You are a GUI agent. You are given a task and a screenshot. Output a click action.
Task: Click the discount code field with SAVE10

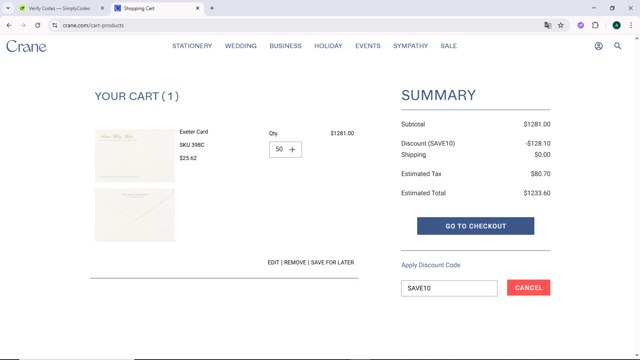pyautogui.click(x=449, y=288)
